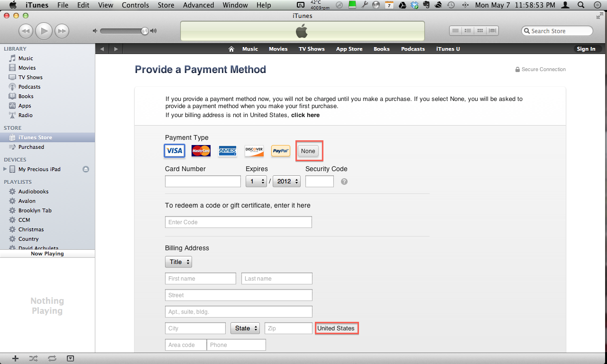Open the Advanced menu
The image size is (607, 364).
point(198,5)
